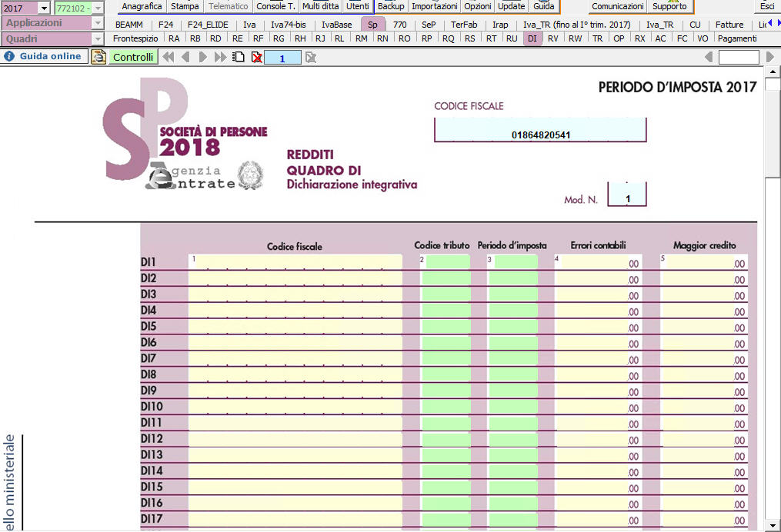
Task: Click the left grey arrow beside the blank box
Action: 709,57
